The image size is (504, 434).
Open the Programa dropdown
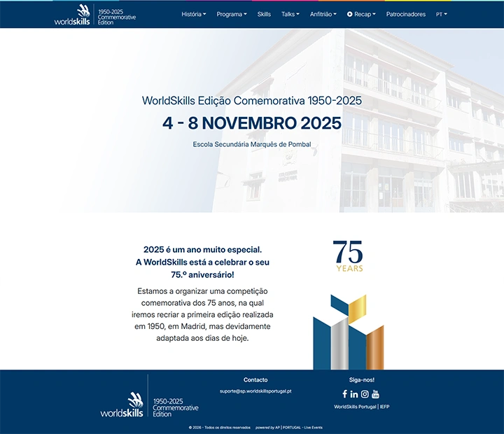point(231,14)
